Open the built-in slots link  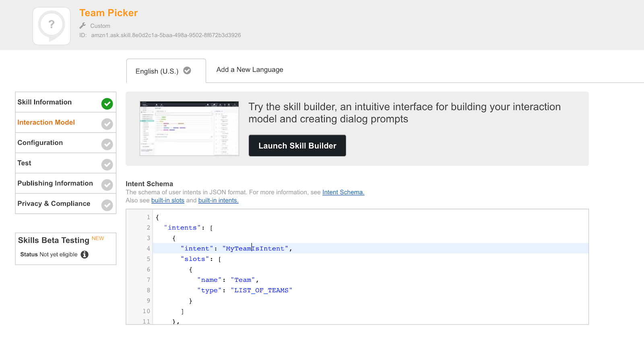tap(167, 200)
